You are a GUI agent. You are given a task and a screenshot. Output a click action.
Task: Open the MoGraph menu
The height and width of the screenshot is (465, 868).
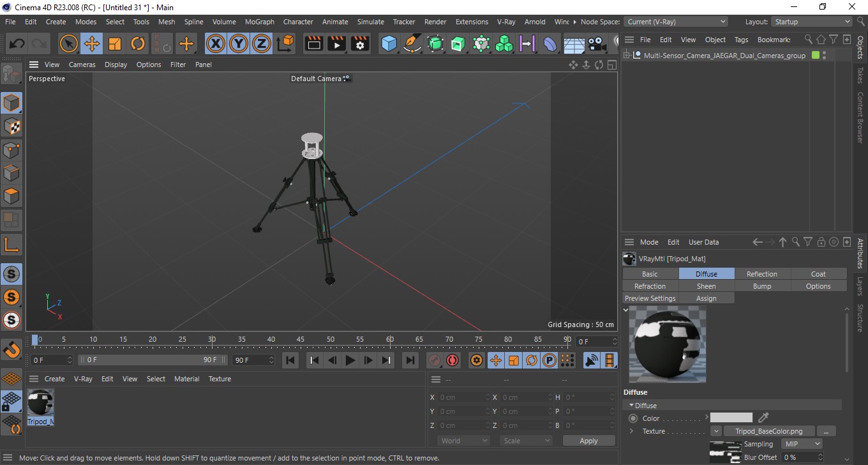pyautogui.click(x=260, y=22)
